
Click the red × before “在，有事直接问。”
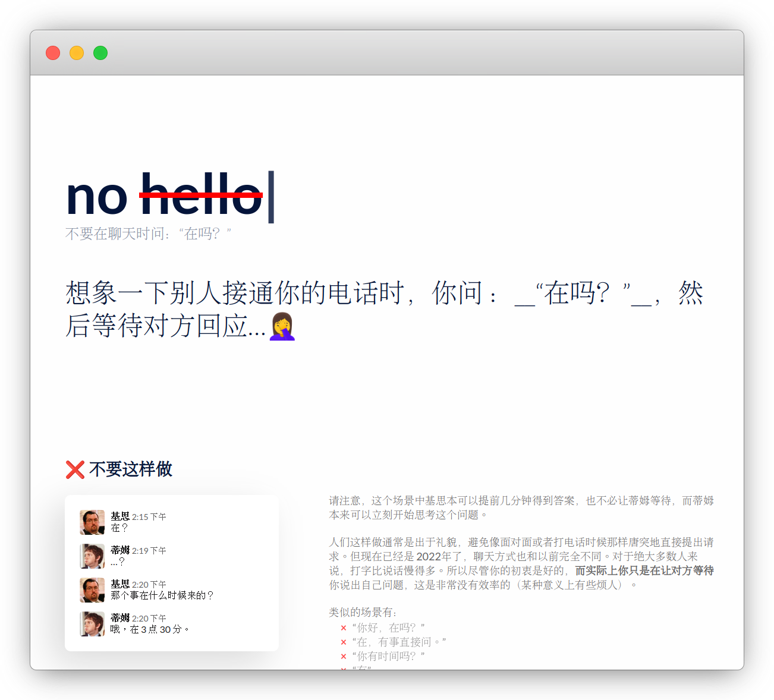click(344, 642)
